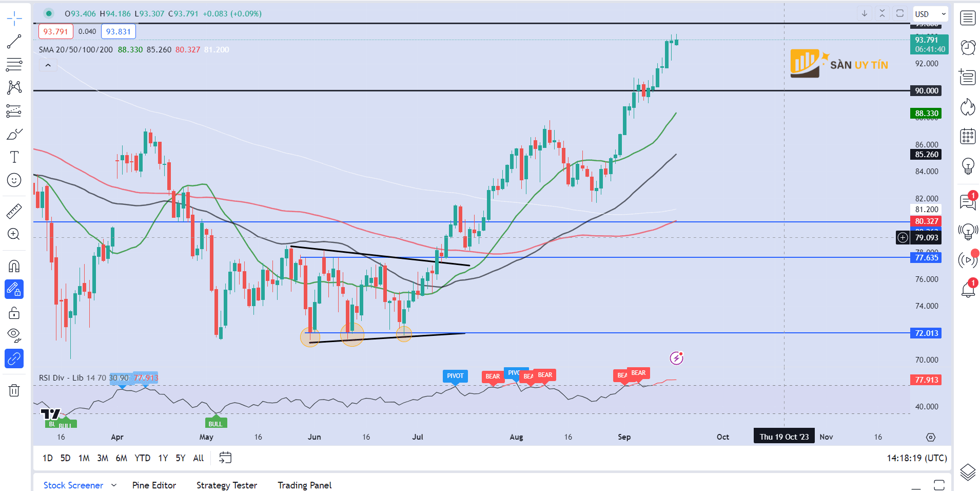The image size is (980, 491).
Task: Click the lightning bolt event marker
Action: click(x=677, y=358)
